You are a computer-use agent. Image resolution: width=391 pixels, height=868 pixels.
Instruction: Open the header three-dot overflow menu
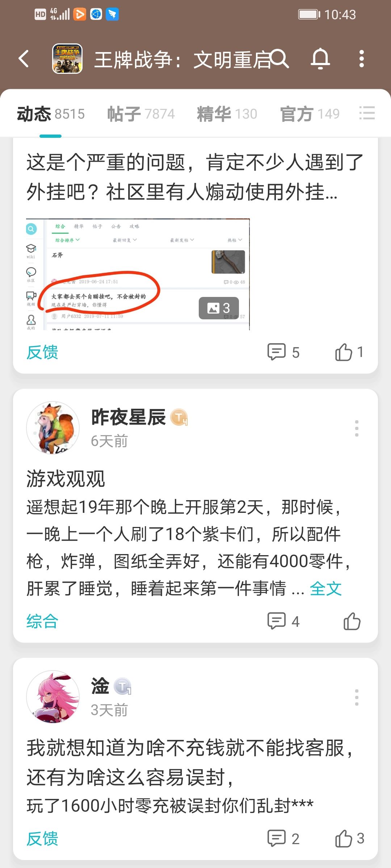click(x=361, y=59)
